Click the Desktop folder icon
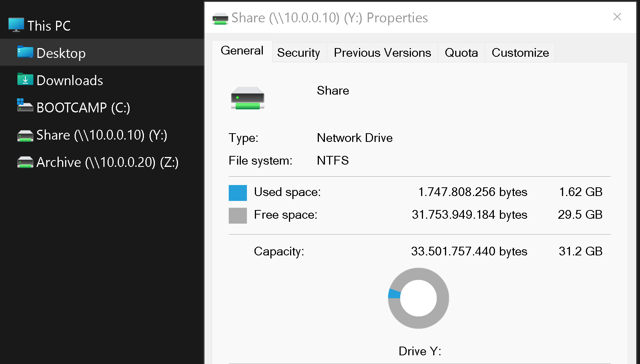Image resolution: width=640 pixels, height=364 pixels. click(x=25, y=52)
